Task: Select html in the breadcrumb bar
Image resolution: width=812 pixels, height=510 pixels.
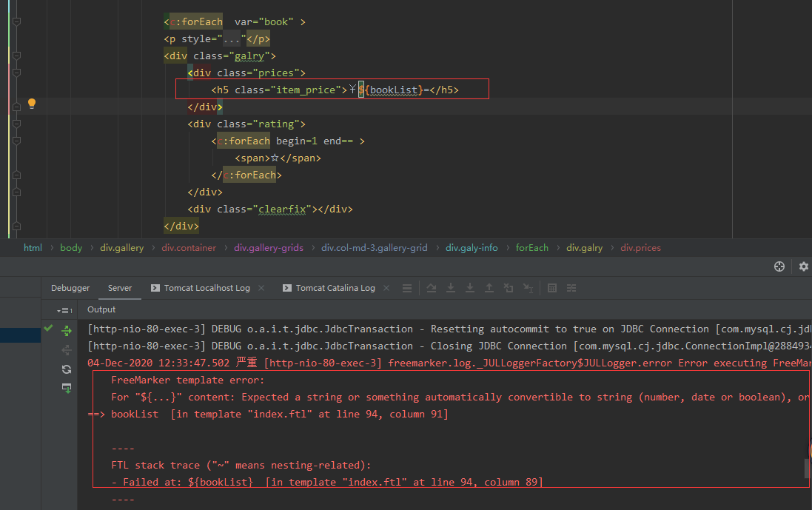Action: pyautogui.click(x=33, y=247)
